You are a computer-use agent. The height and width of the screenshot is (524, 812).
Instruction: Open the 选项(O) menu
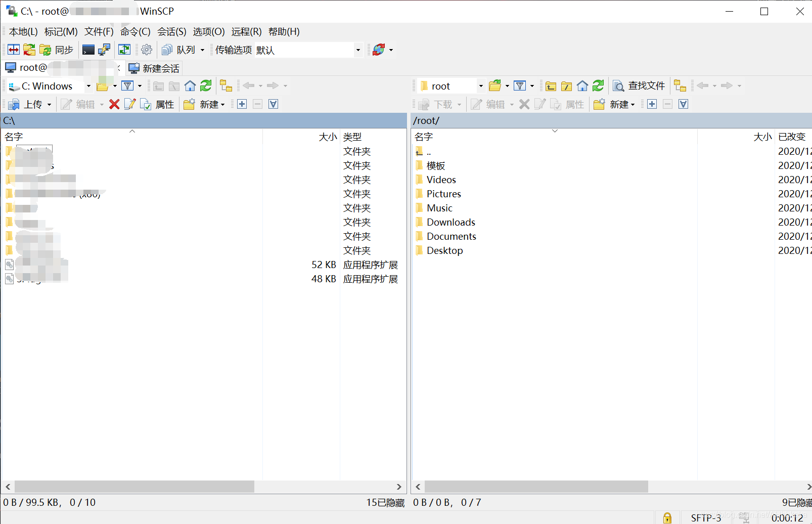209,31
